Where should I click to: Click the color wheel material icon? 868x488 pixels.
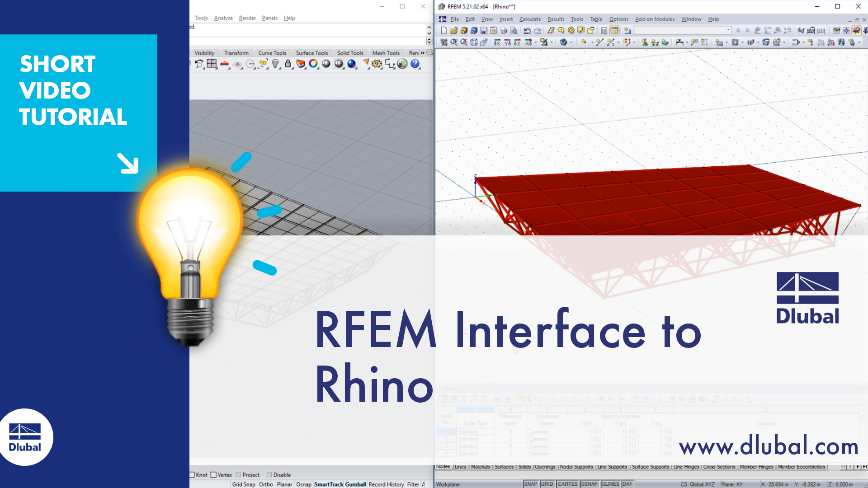(x=313, y=64)
